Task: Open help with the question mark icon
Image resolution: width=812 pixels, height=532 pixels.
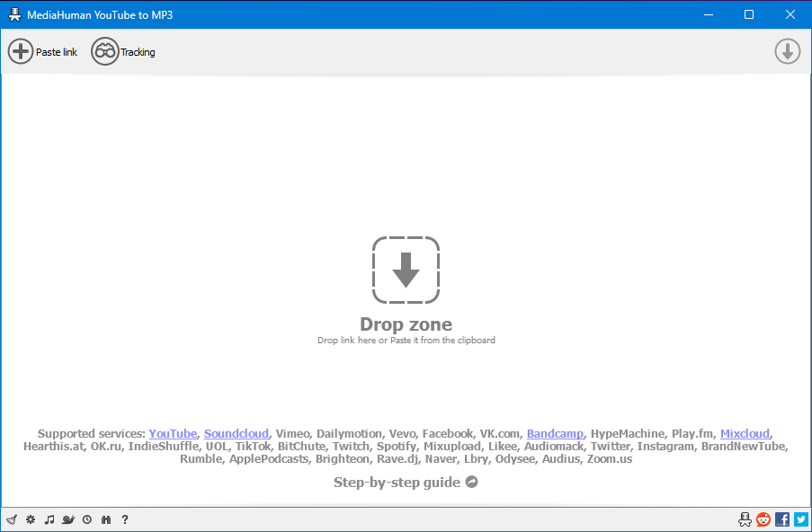Action: (125, 519)
